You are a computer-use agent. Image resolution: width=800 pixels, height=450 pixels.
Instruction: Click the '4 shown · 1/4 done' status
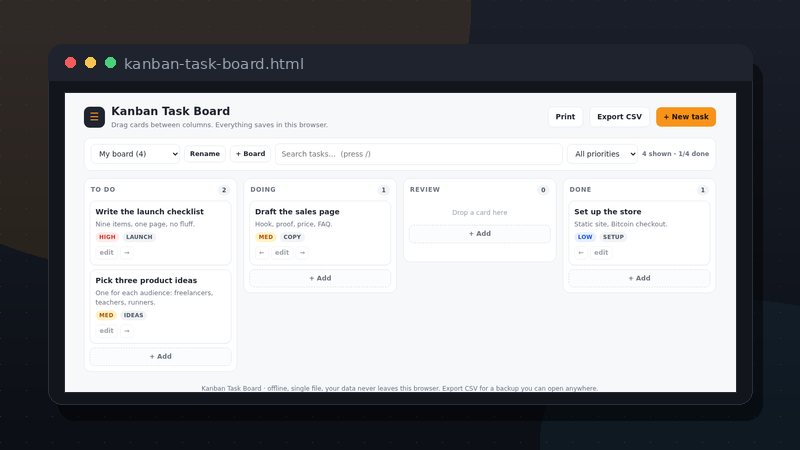coord(676,154)
